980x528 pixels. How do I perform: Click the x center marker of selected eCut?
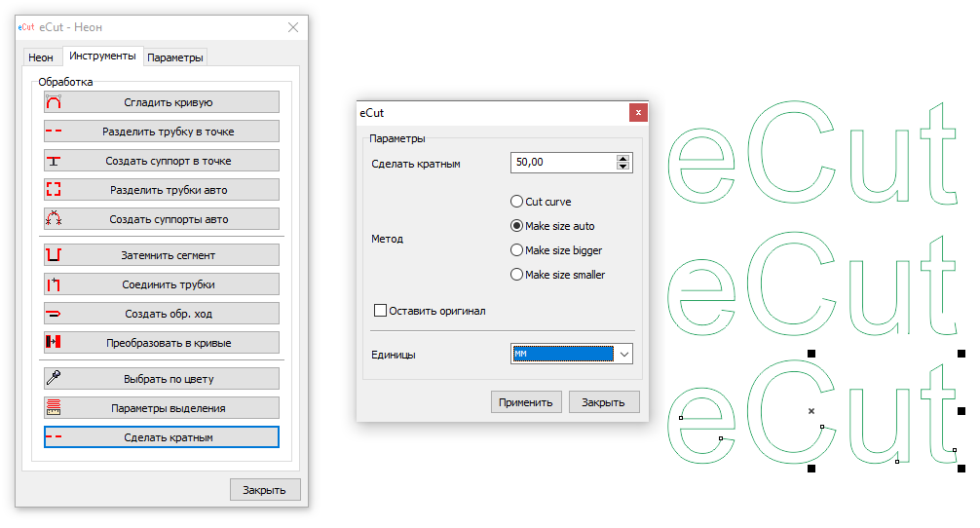pyautogui.click(x=811, y=410)
